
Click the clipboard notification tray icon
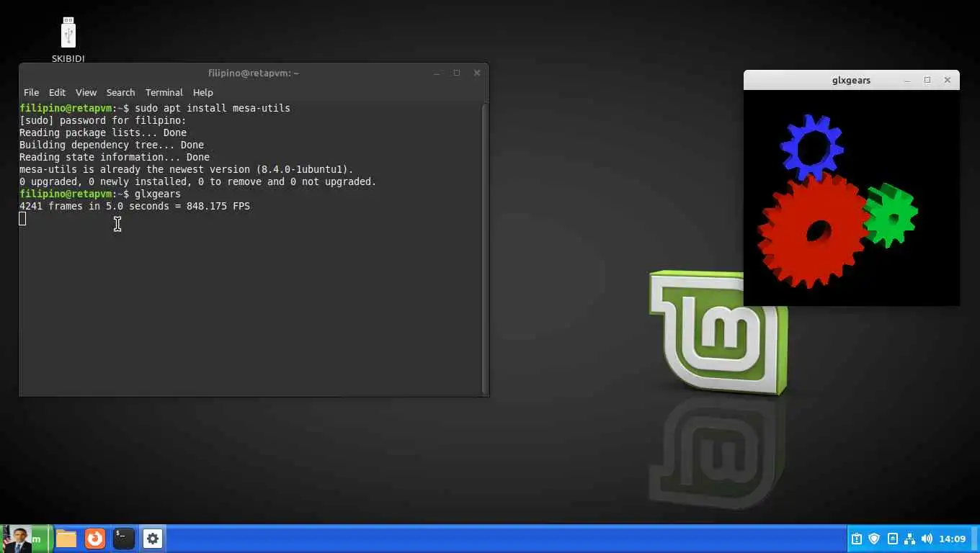click(x=857, y=539)
